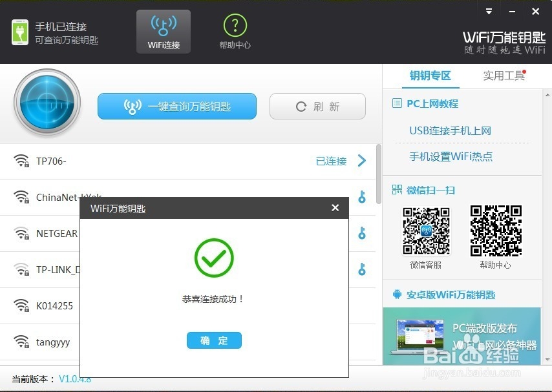Viewport: 552px width, 392px height.
Task: Click the radar scan icon
Action: pyautogui.click(x=47, y=103)
